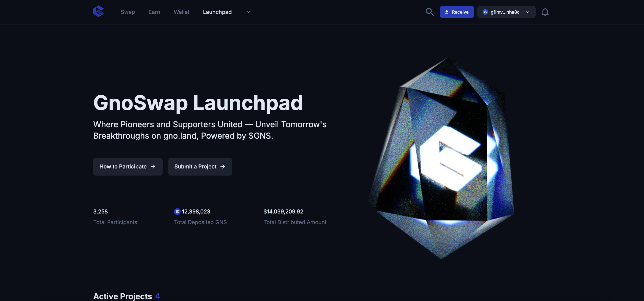Image resolution: width=644 pixels, height=301 pixels.
Task: Click the GnoSwap logo icon
Action: tap(98, 12)
